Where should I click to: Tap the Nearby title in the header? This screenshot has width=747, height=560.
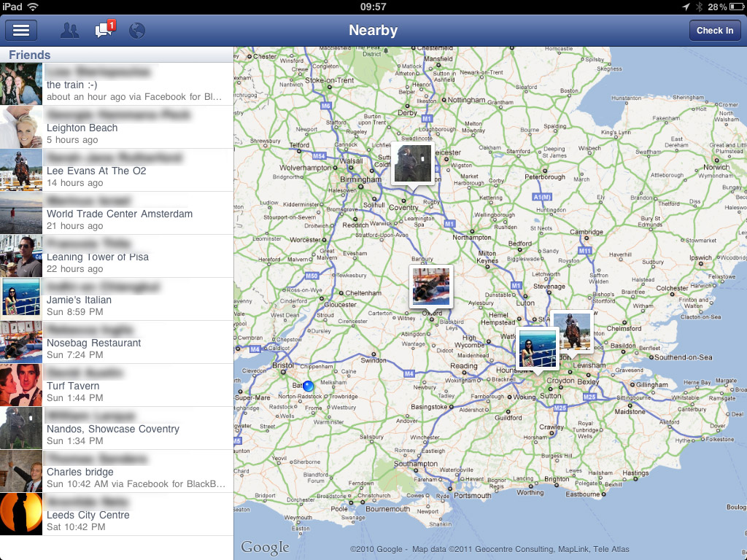pos(373,30)
